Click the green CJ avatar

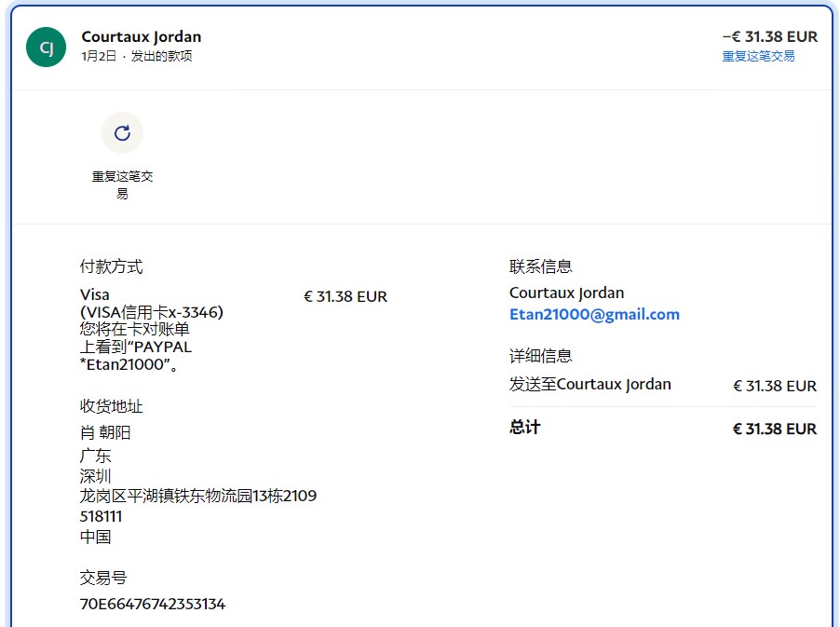[47, 47]
